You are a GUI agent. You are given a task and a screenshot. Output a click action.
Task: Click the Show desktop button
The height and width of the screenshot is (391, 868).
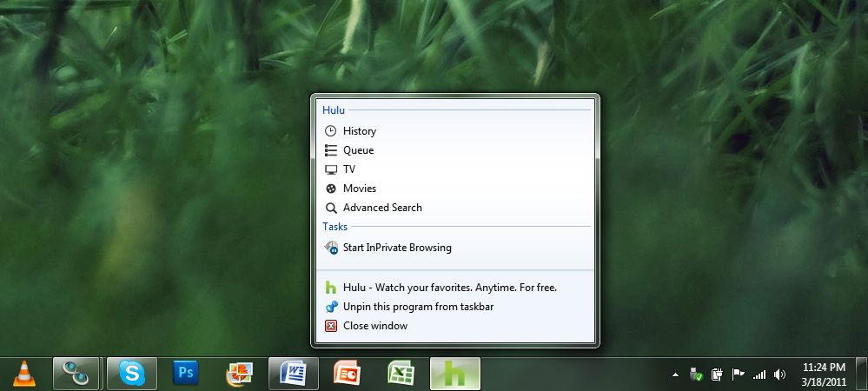(x=861, y=374)
